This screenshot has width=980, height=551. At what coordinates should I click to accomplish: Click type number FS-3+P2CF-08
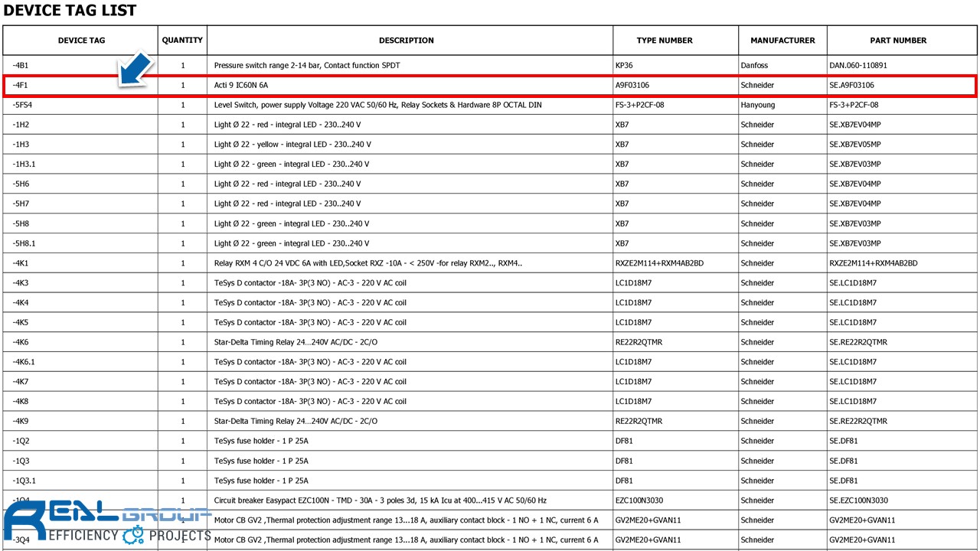(640, 105)
